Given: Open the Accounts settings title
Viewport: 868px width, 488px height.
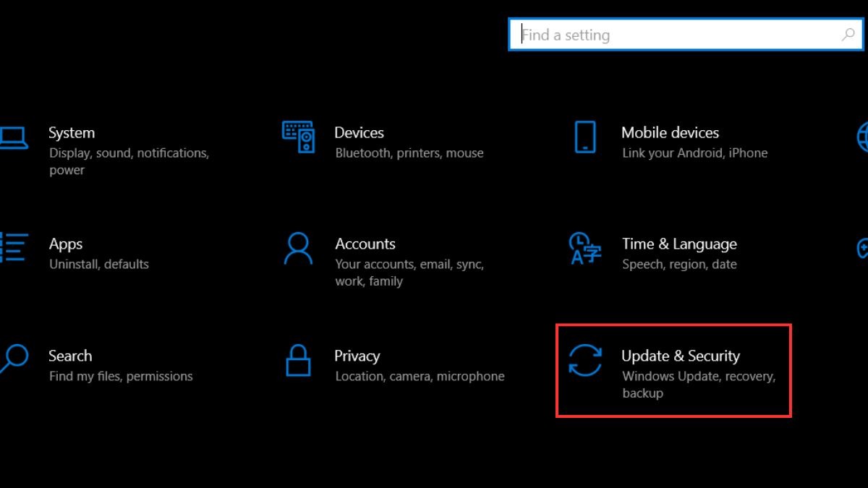Looking at the screenshot, I should pyautogui.click(x=365, y=244).
